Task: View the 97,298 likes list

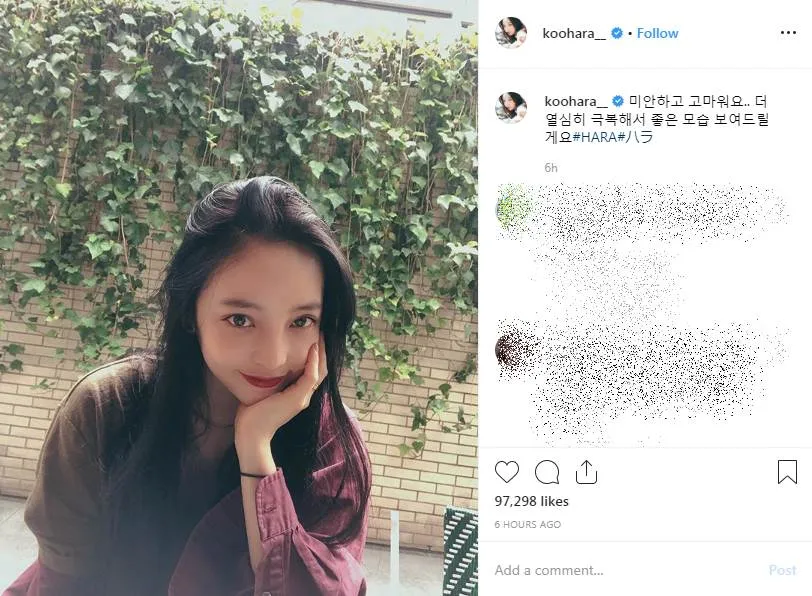Action: (531, 501)
